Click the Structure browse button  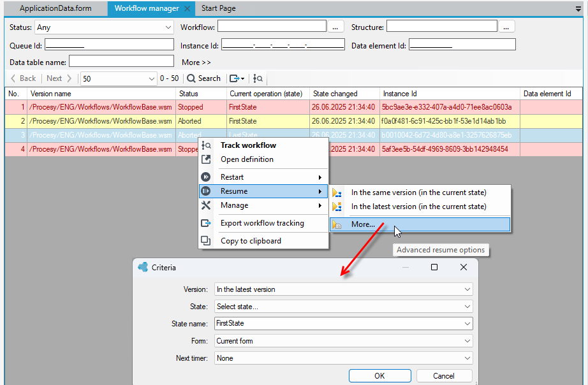(506, 27)
